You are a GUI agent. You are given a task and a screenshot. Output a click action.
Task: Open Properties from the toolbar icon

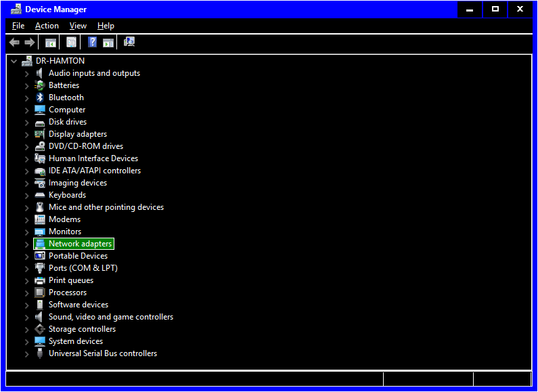[71, 42]
